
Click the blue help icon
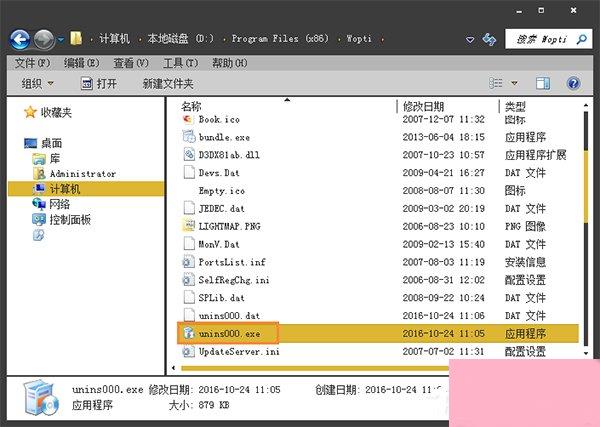[573, 83]
